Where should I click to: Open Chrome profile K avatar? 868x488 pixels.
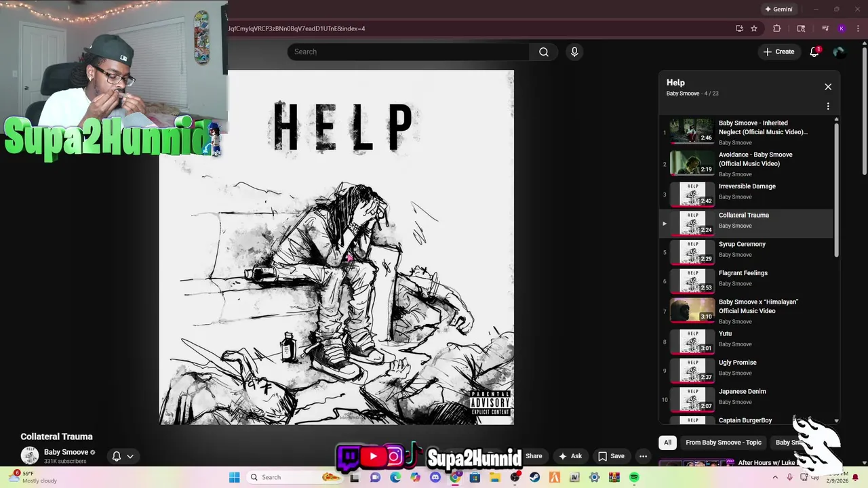coord(842,28)
